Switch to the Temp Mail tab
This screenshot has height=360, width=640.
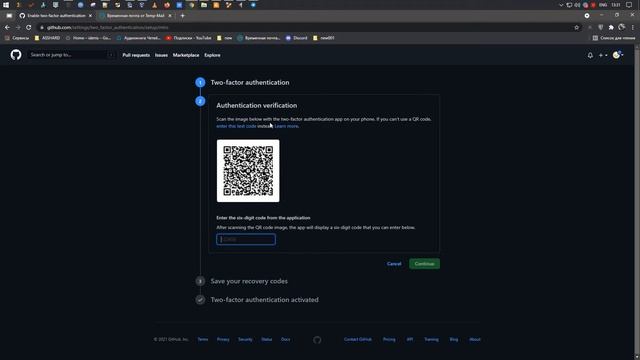(x=136, y=16)
